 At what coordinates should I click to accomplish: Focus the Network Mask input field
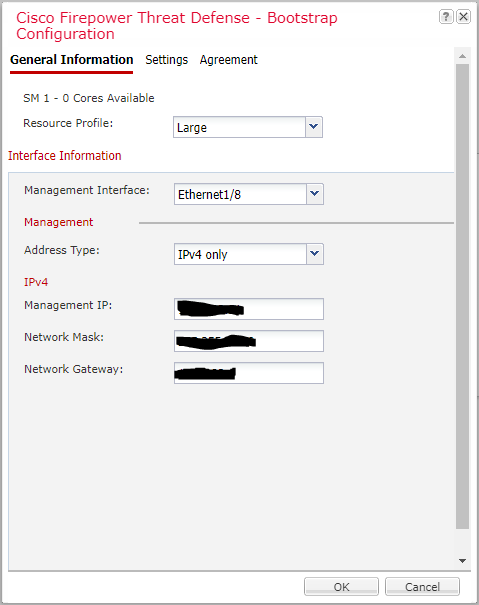249,341
